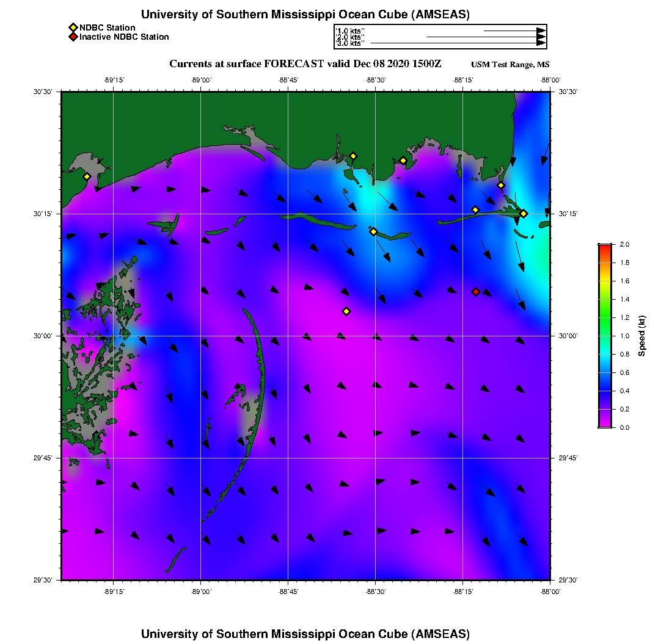This screenshot has width=672, height=641.
Task: Click the magenta bottom of speed color bar
Action: 605,424
